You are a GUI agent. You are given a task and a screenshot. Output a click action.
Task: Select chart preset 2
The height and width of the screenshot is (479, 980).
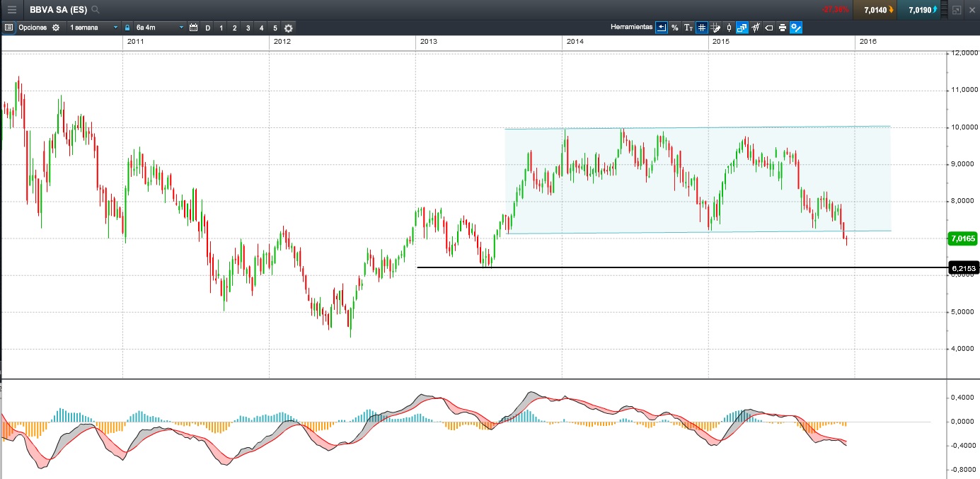(x=234, y=28)
